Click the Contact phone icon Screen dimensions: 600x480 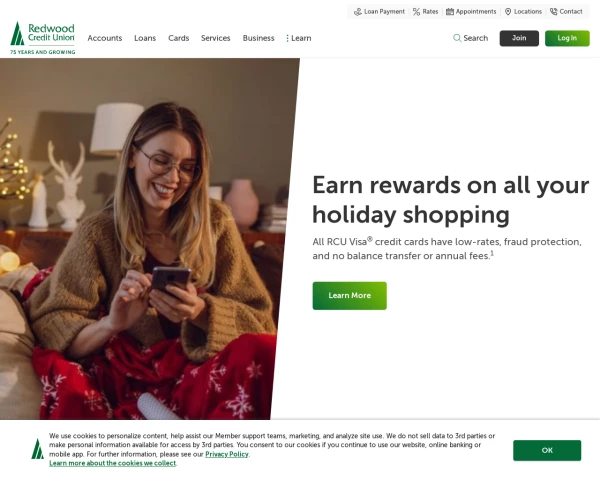pyautogui.click(x=553, y=12)
